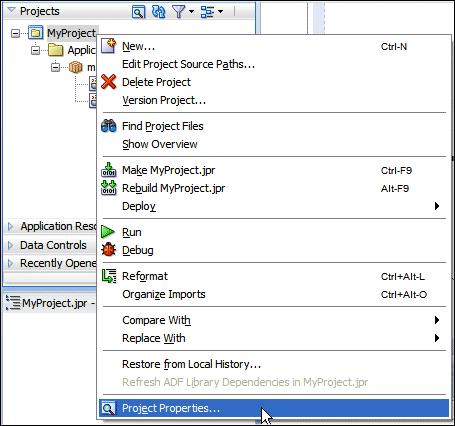Click the search icon in Projects toolbar
Viewport: 455px width, 426px height.
pyautogui.click(x=138, y=12)
